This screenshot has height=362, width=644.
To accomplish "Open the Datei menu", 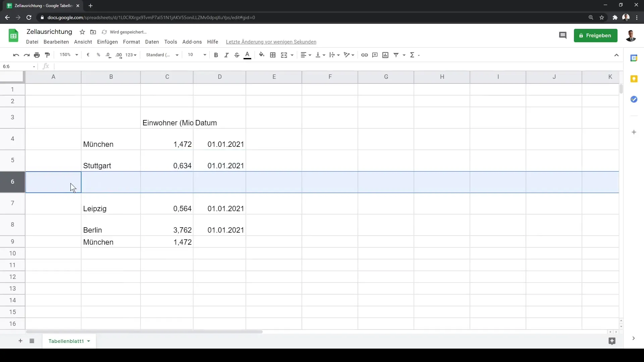I will pyautogui.click(x=32, y=42).
